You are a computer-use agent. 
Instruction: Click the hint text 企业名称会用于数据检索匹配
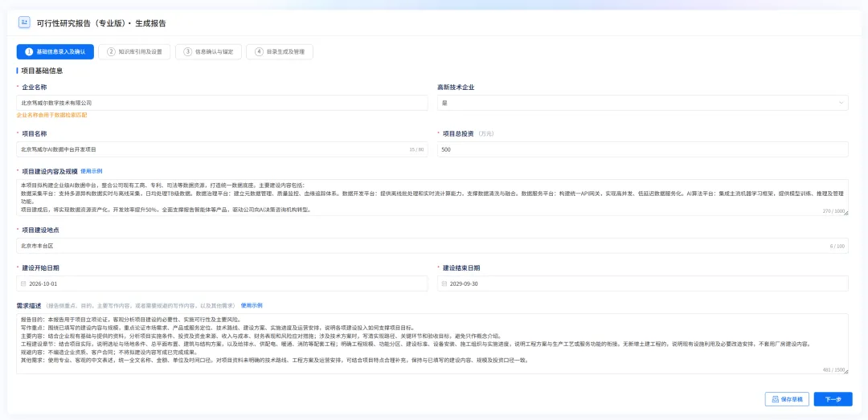(x=51, y=115)
